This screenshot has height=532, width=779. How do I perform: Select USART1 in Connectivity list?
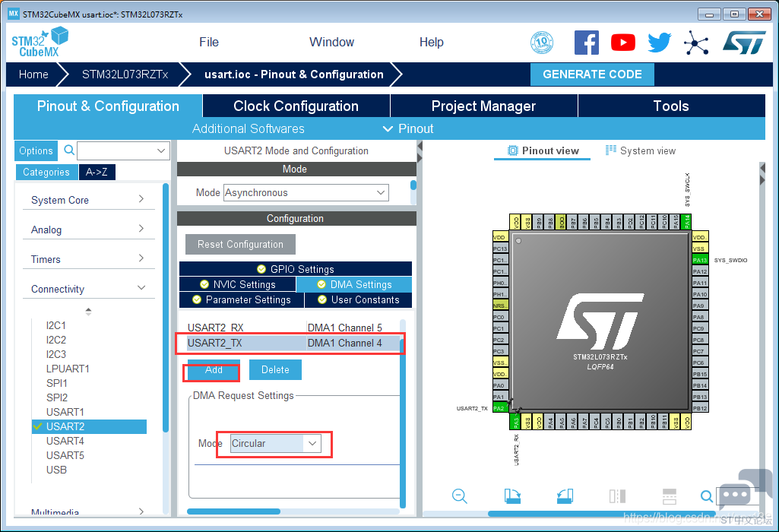pyautogui.click(x=65, y=412)
